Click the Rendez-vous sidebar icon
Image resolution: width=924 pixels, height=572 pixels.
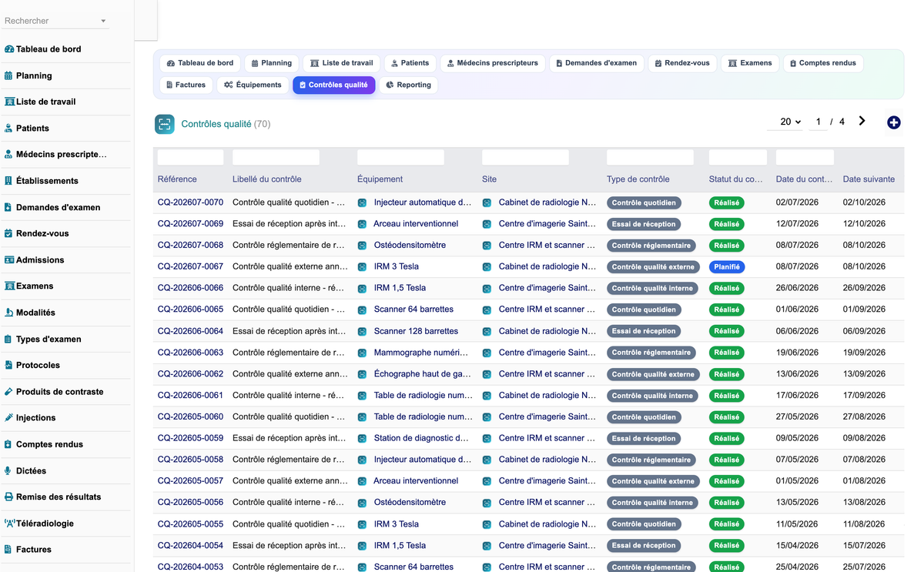[x=8, y=233]
